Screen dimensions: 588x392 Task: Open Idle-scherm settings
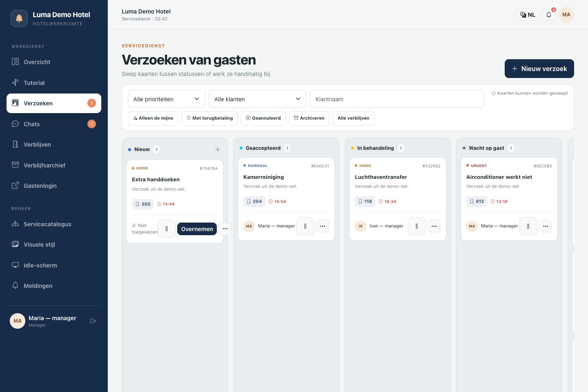point(54,265)
